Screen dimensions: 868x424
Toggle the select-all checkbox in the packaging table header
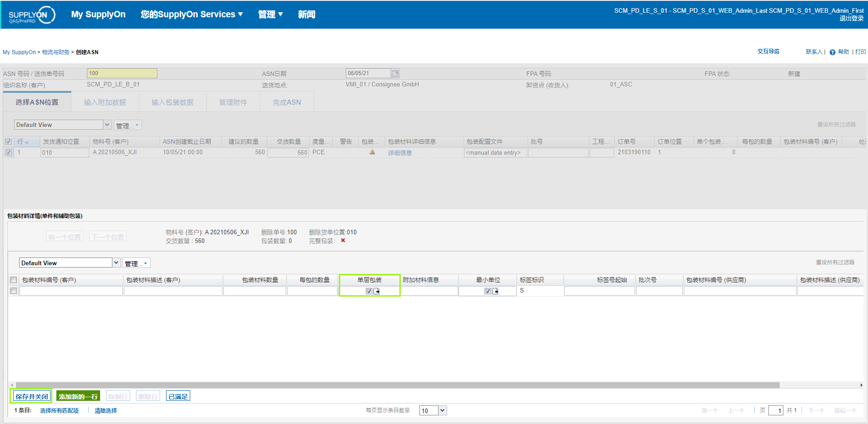pos(14,280)
